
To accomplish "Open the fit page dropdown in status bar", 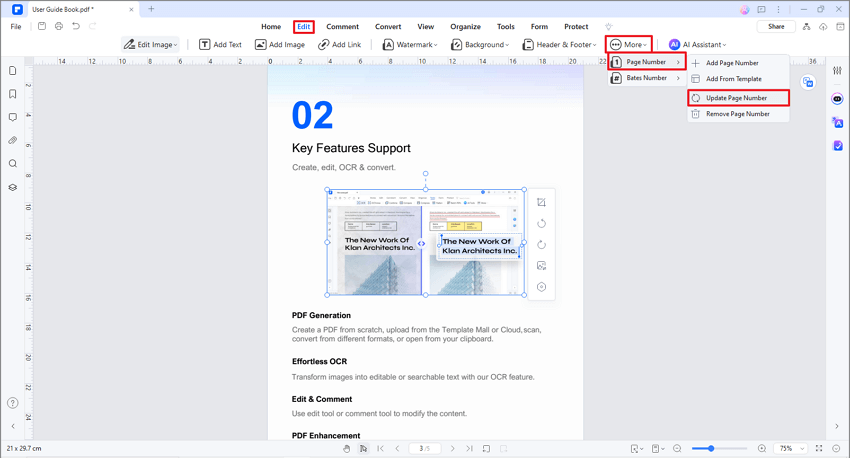I will (637, 448).
